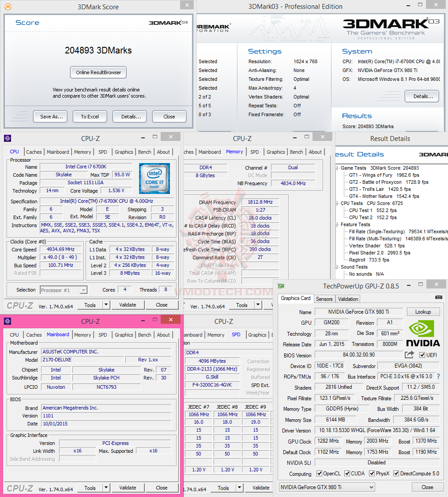
Task: Open About tab in pink CPU-Z Mainboard window
Action: coord(163,335)
